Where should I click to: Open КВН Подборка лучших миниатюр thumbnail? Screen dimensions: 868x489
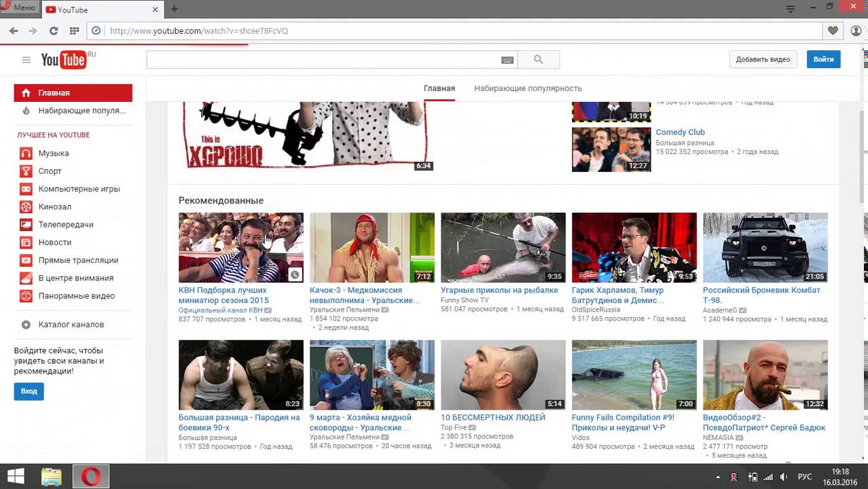pyautogui.click(x=240, y=247)
